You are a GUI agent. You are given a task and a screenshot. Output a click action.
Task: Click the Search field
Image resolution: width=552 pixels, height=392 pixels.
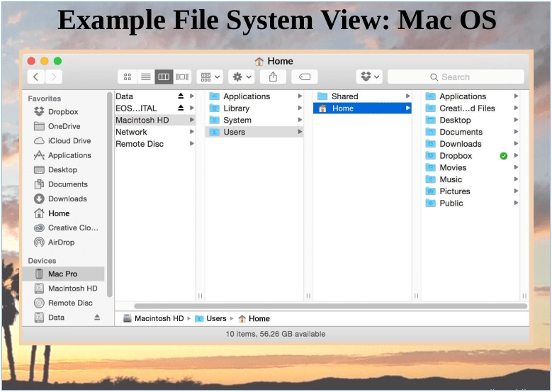[455, 77]
